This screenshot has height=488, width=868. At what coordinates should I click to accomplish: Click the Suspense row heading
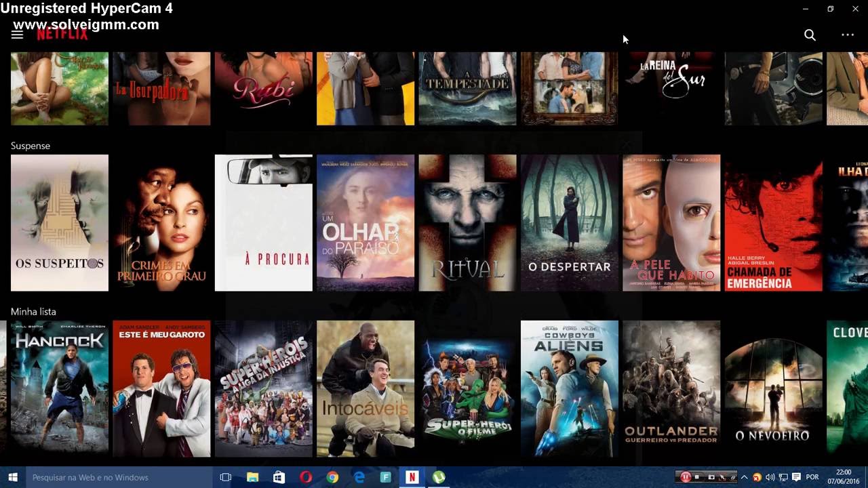pyautogui.click(x=31, y=146)
